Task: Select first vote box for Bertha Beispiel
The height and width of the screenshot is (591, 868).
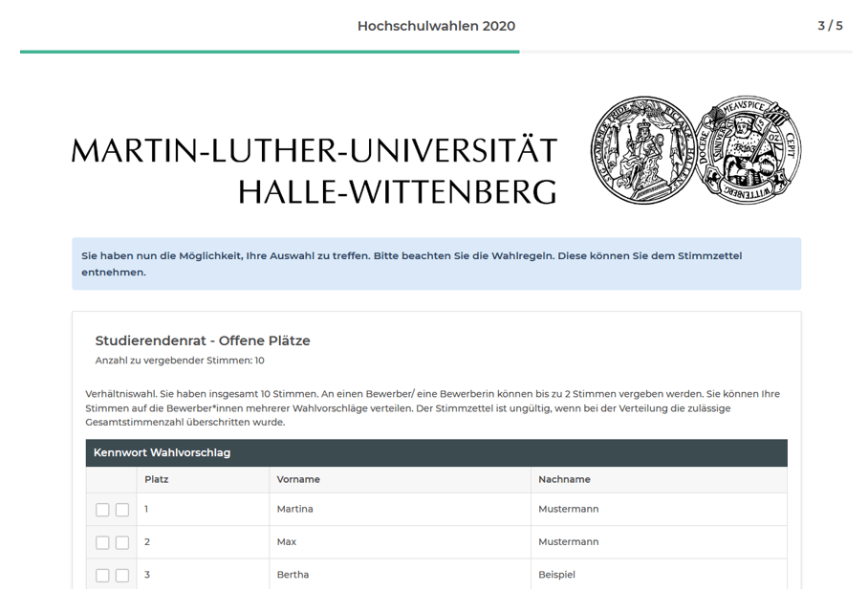Action: click(102, 575)
